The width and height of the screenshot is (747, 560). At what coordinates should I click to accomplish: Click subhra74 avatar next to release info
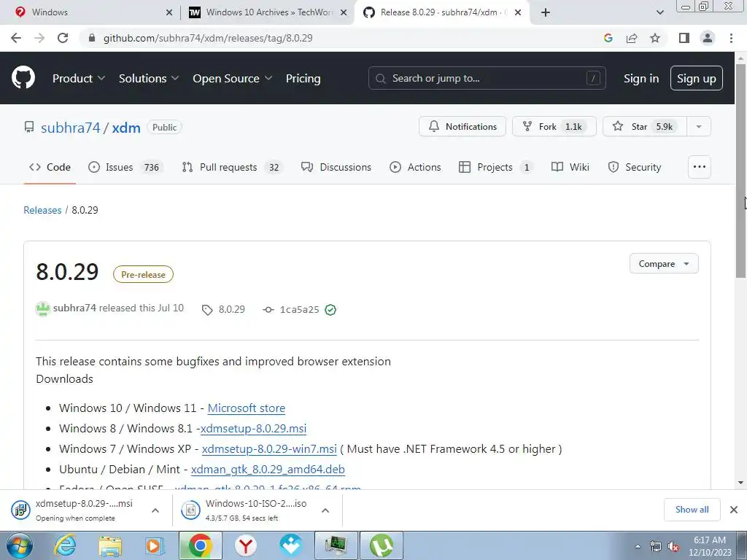pyautogui.click(x=43, y=309)
